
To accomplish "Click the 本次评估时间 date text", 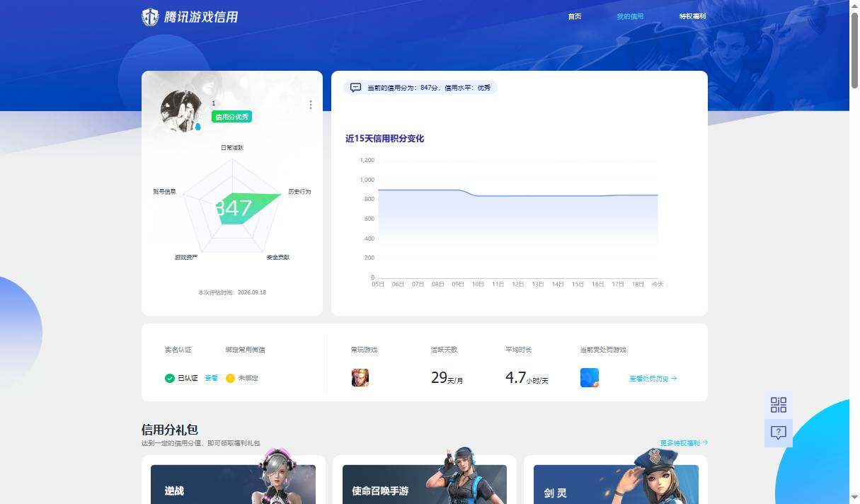I will coord(232,292).
